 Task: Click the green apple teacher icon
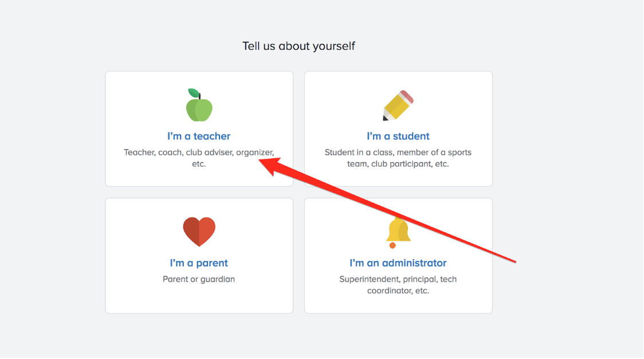pos(199,108)
